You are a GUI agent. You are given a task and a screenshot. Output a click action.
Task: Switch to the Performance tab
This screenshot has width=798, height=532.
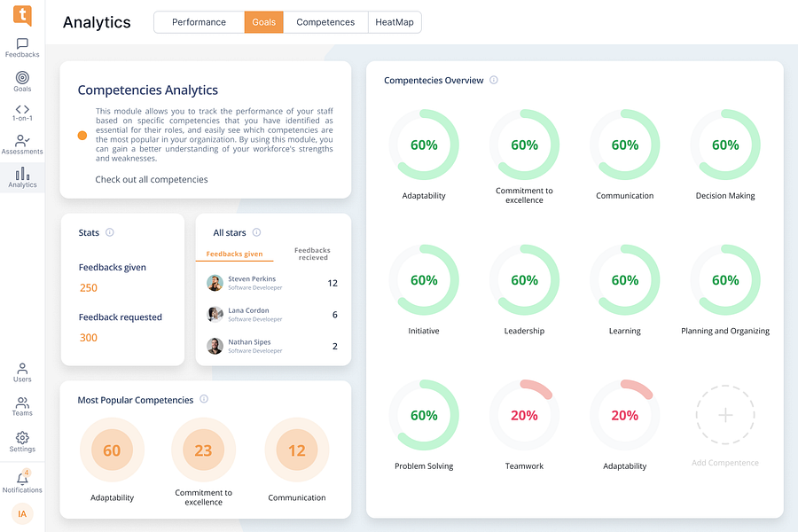click(x=199, y=22)
